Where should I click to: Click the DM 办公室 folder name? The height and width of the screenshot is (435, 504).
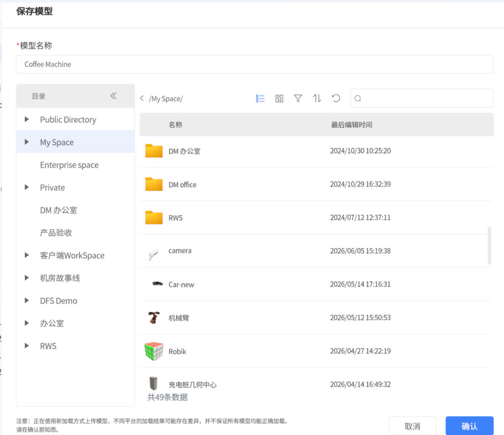(x=185, y=151)
